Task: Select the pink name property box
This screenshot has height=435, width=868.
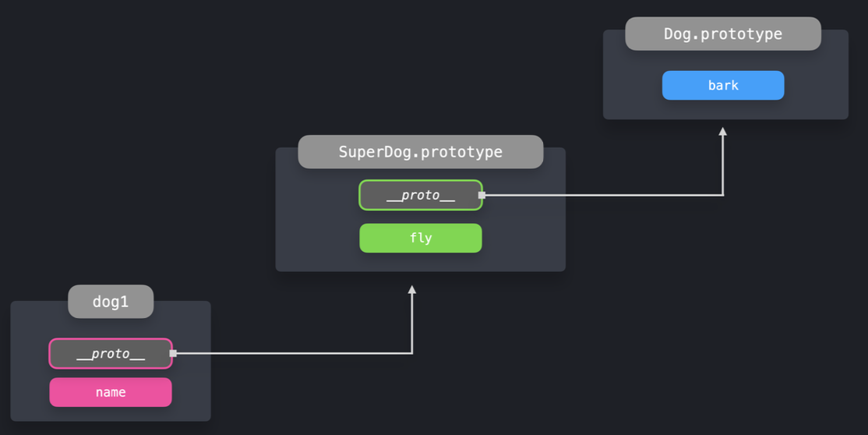Action: click(x=110, y=392)
